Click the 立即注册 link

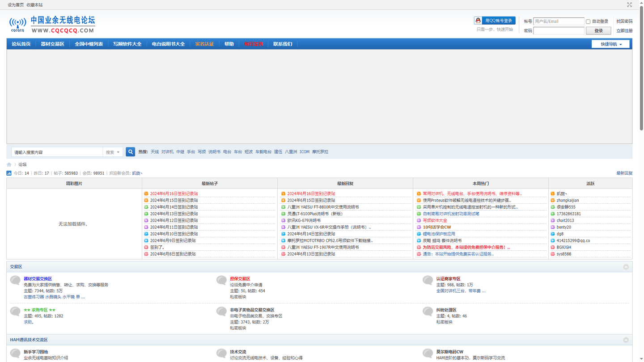(x=624, y=31)
